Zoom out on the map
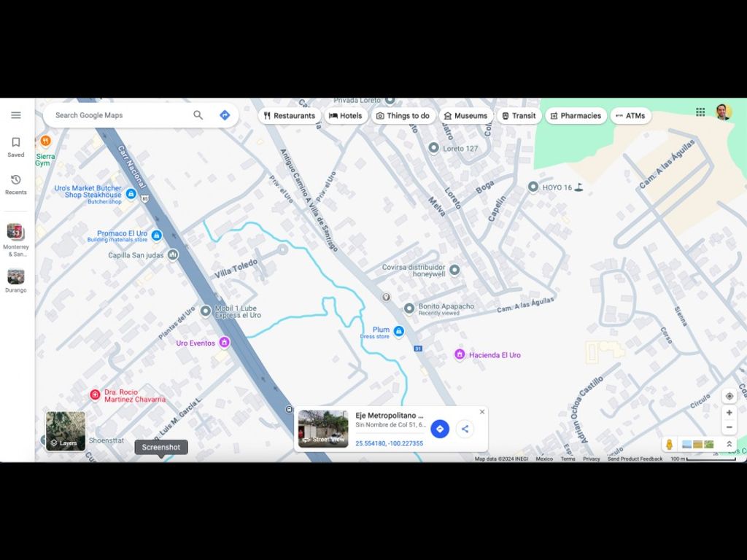The width and height of the screenshot is (747, 560). point(729,427)
